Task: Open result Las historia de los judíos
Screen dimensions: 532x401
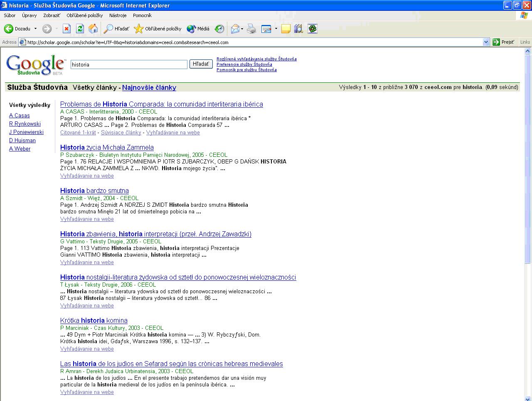Action: 172,364
